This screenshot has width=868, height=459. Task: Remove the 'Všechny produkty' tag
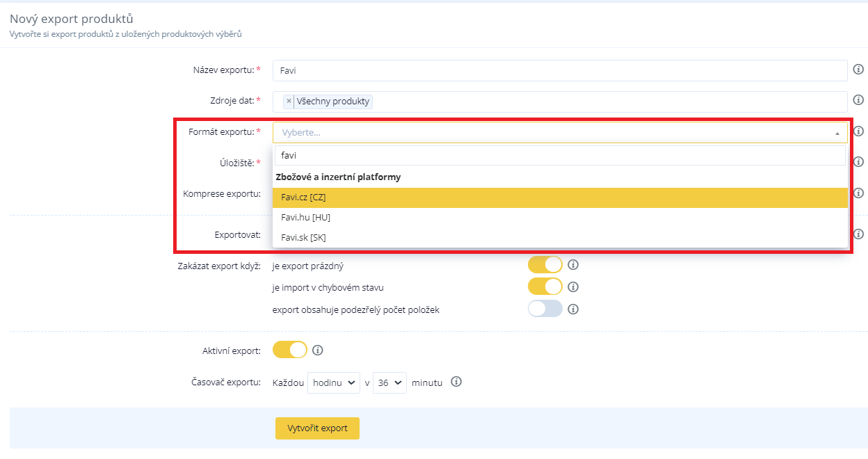coord(289,102)
